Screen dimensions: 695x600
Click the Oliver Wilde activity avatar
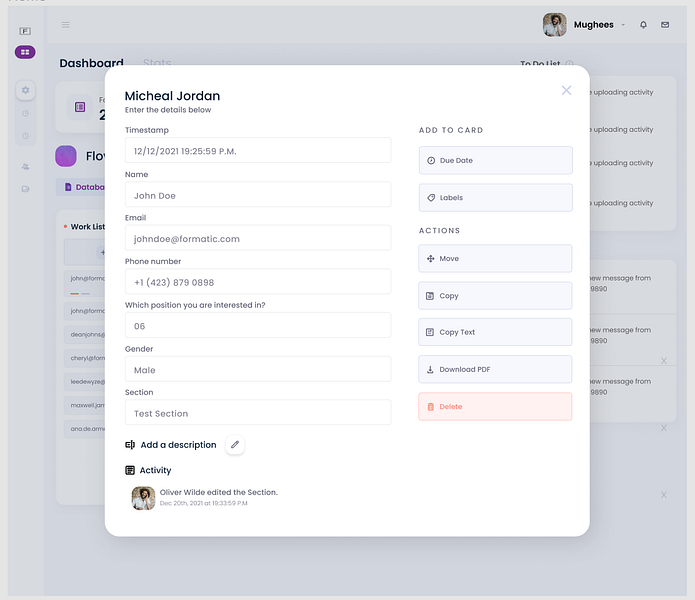143,498
